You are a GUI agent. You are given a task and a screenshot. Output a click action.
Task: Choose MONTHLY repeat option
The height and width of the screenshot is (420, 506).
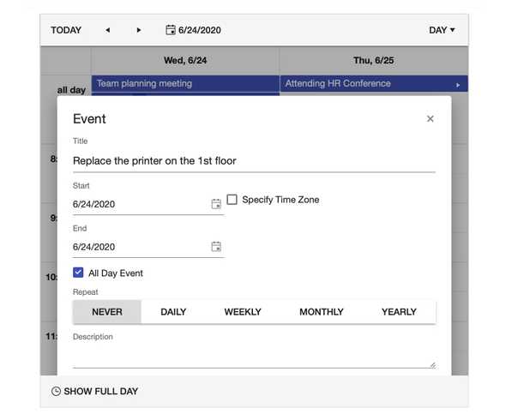[x=322, y=312]
